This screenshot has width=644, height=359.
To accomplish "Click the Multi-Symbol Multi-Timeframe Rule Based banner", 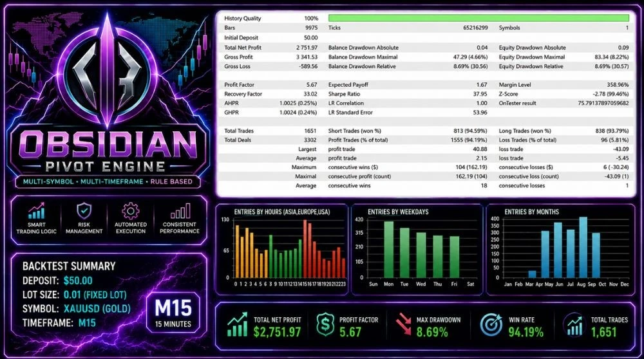I will [108, 181].
